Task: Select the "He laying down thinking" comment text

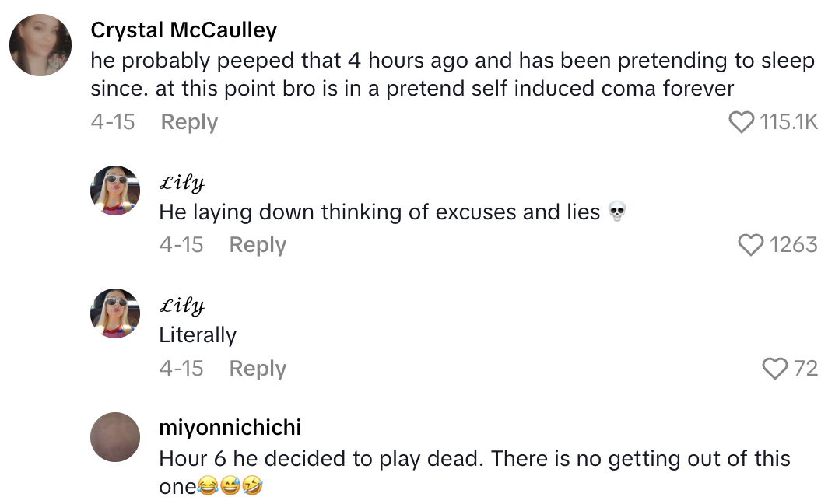Action: pyautogui.click(x=379, y=212)
